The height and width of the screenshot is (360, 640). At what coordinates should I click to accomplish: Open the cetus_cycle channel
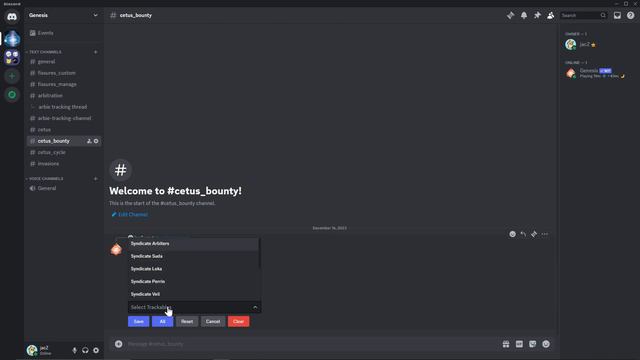pyautogui.click(x=63, y=152)
